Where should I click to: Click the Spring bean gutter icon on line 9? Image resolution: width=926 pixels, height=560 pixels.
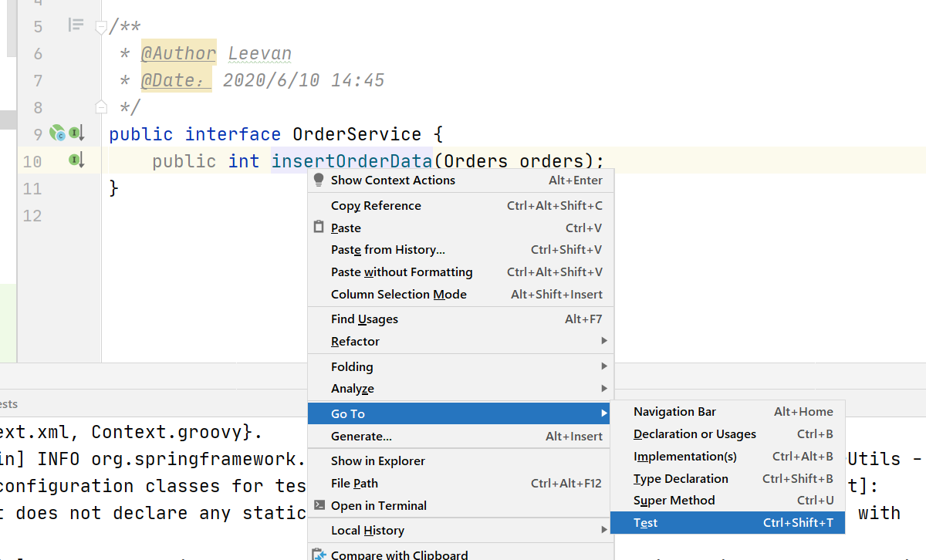coord(58,134)
